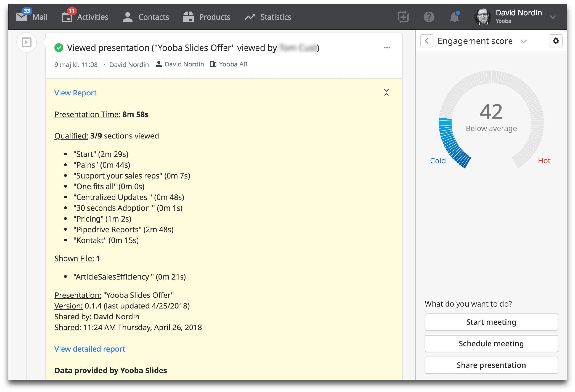Click the Yooba AB building icon

[213, 64]
